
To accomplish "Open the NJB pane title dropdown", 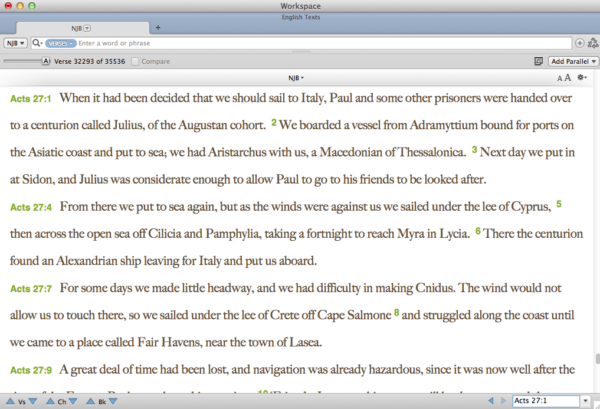I will (x=296, y=78).
